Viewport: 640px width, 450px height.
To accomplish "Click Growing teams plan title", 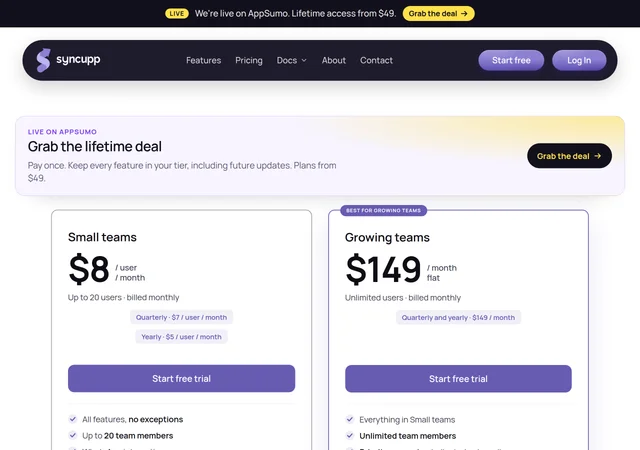I will pyautogui.click(x=387, y=238).
